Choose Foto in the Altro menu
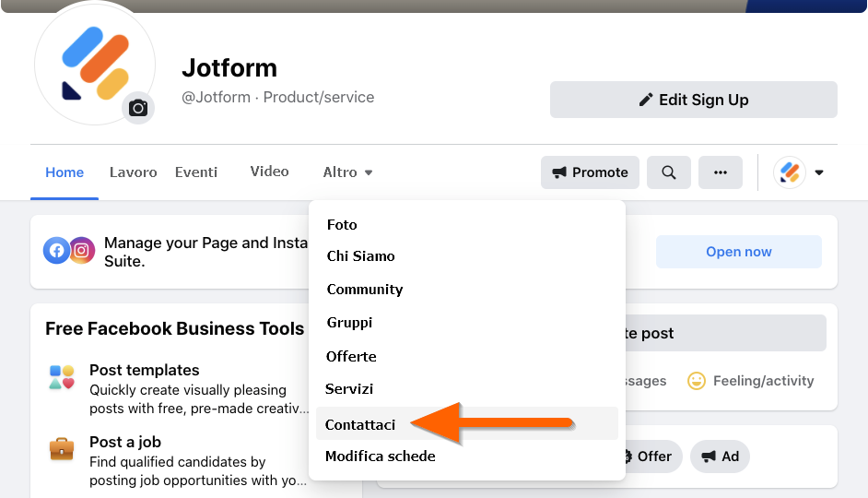 pos(342,224)
